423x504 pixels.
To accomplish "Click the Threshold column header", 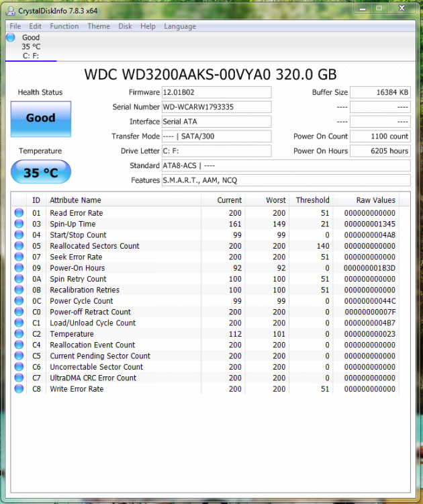I will (x=312, y=200).
